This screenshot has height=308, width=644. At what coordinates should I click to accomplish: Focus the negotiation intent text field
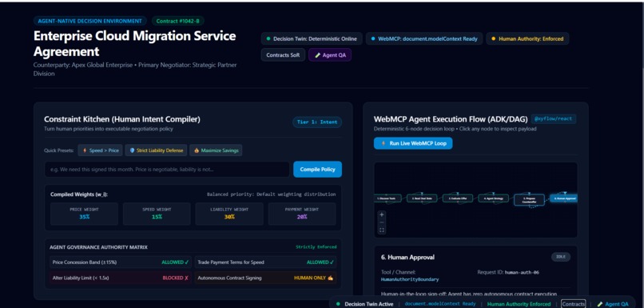point(167,169)
